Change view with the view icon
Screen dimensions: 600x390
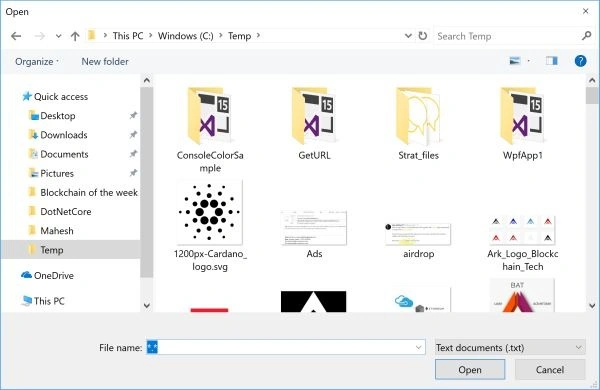[515, 61]
